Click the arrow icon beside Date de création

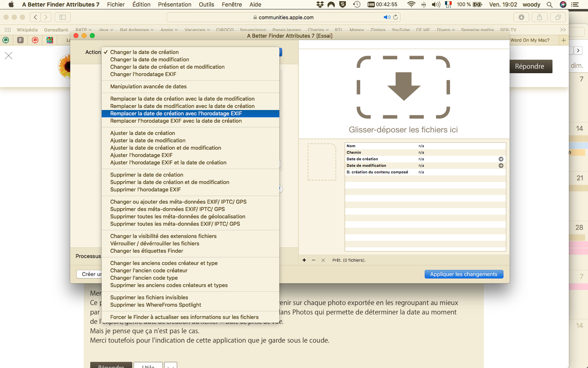[501, 159]
